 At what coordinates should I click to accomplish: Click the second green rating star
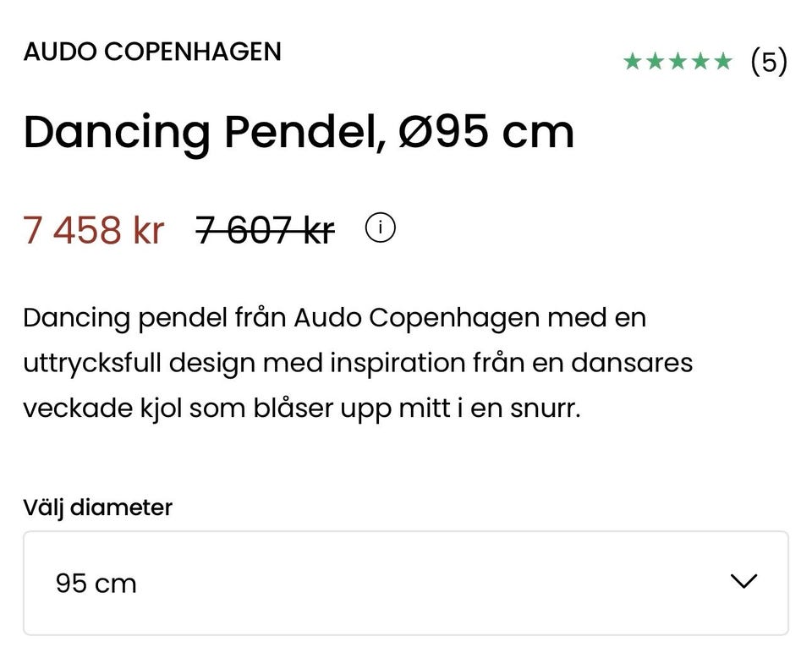pyautogui.click(x=655, y=62)
